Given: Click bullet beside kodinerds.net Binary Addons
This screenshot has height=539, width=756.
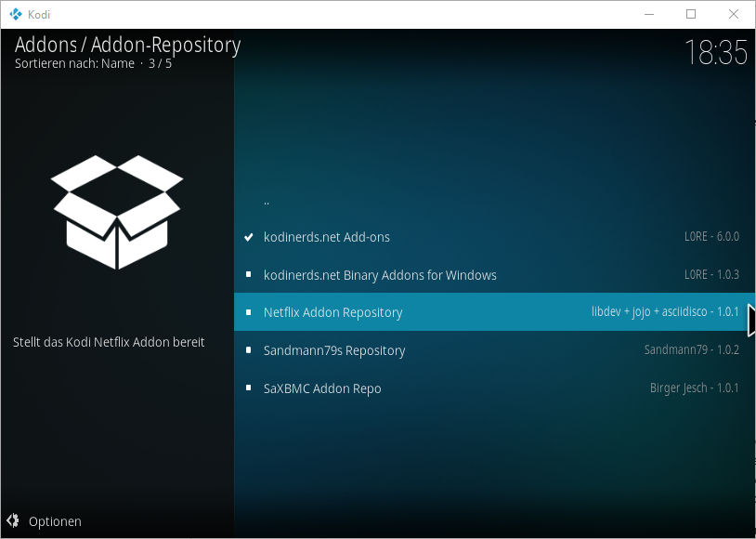Looking at the screenshot, I should pyautogui.click(x=249, y=274).
